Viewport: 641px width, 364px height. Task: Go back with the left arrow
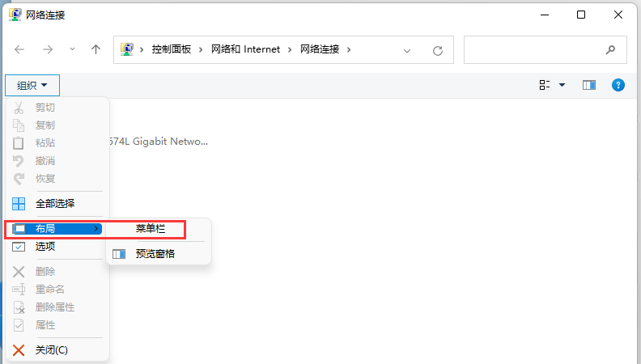click(x=19, y=50)
